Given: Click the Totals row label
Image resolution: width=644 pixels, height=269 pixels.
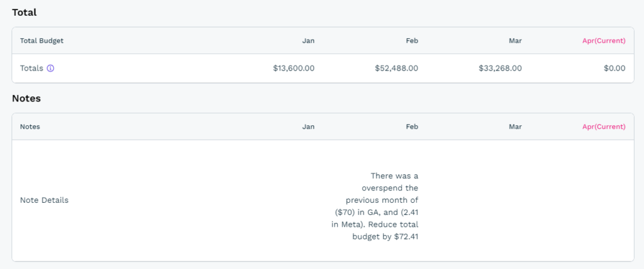Looking at the screenshot, I should (31, 68).
